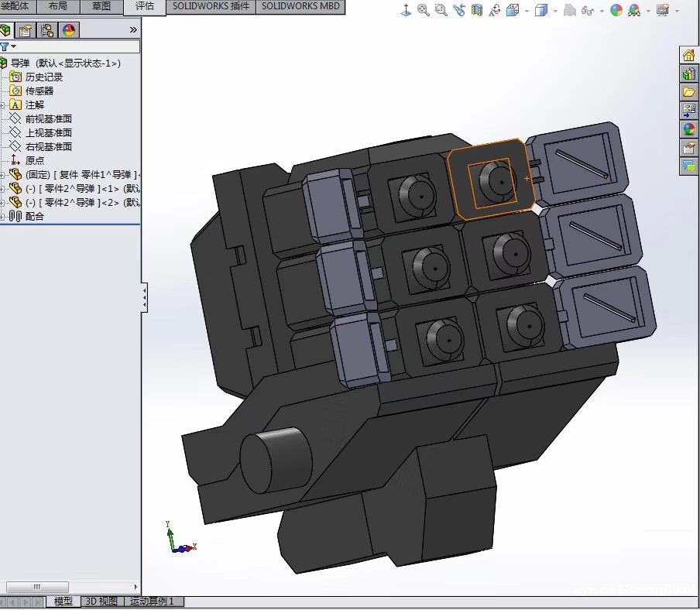The image size is (700, 610).
Task: Open SolidWorks Resources home icon
Action: [x=688, y=55]
